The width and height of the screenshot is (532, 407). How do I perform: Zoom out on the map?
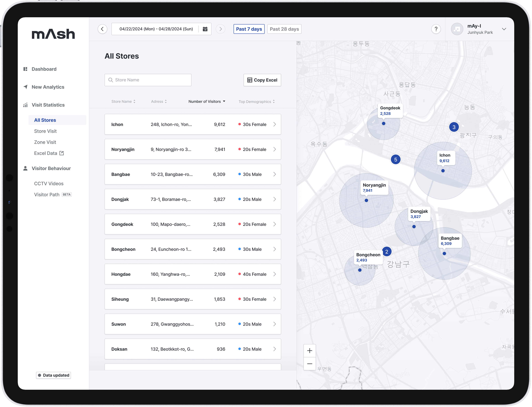pyautogui.click(x=310, y=364)
